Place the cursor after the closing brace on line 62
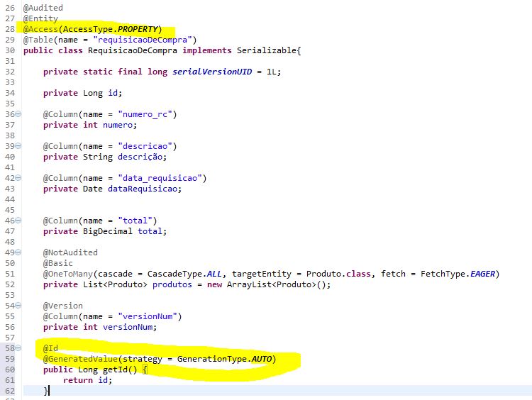The image size is (532, 400). [49, 391]
